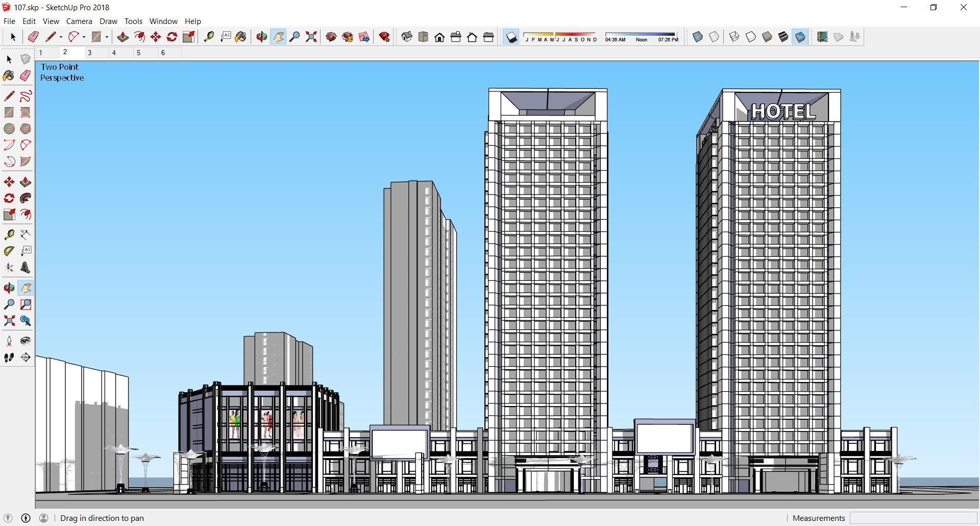Toggle the Back Edges style

[714, 37]
